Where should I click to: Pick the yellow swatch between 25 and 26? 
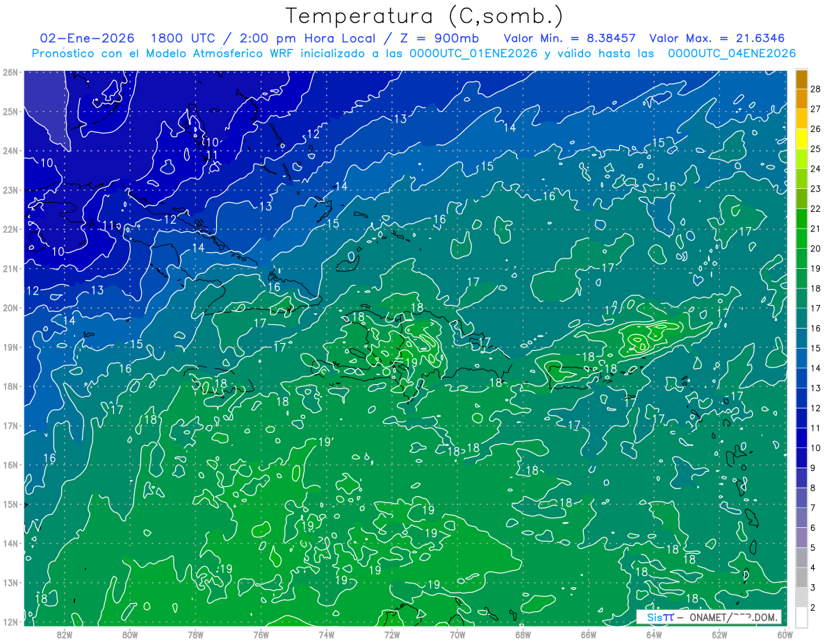coord(801,140)
